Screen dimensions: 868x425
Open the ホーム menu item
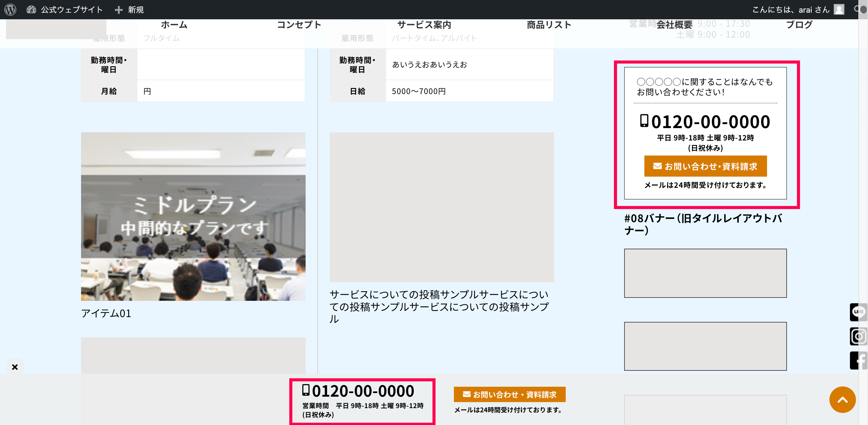pos(174,25)
